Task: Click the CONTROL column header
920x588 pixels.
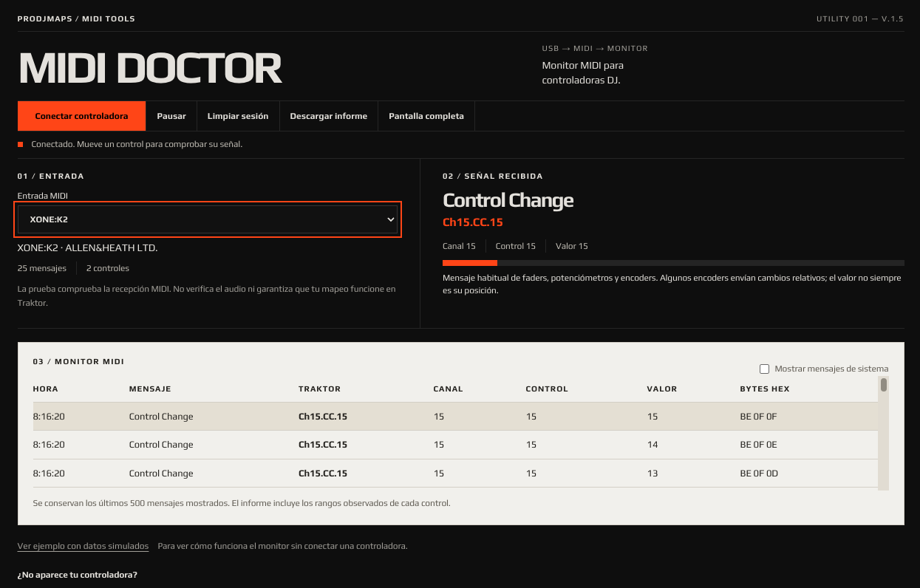Action: click(547, 389)
